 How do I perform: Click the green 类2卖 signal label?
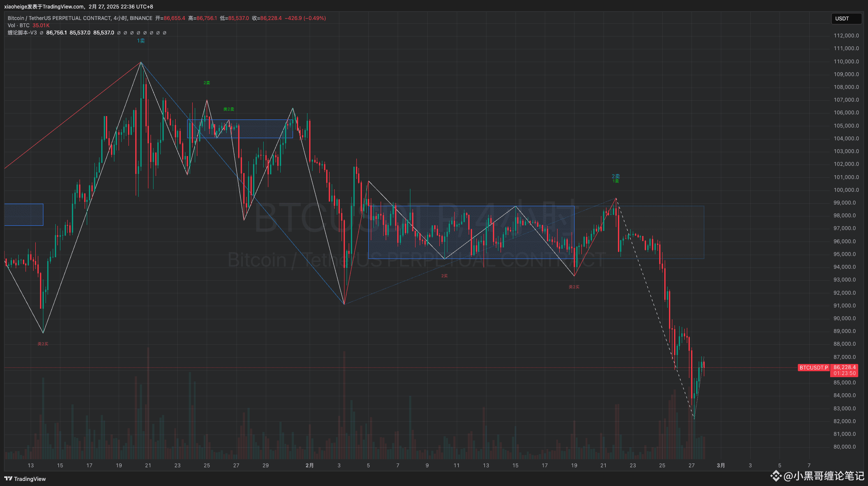(229, 109)
